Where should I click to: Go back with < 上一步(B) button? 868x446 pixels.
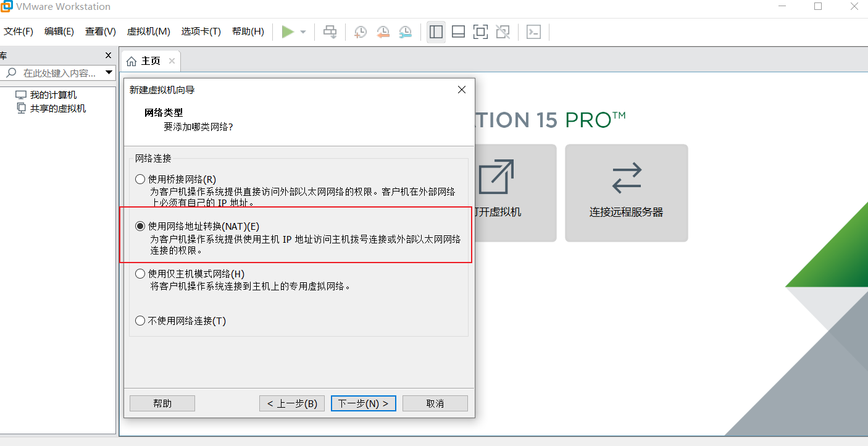(x=292, y=403)
